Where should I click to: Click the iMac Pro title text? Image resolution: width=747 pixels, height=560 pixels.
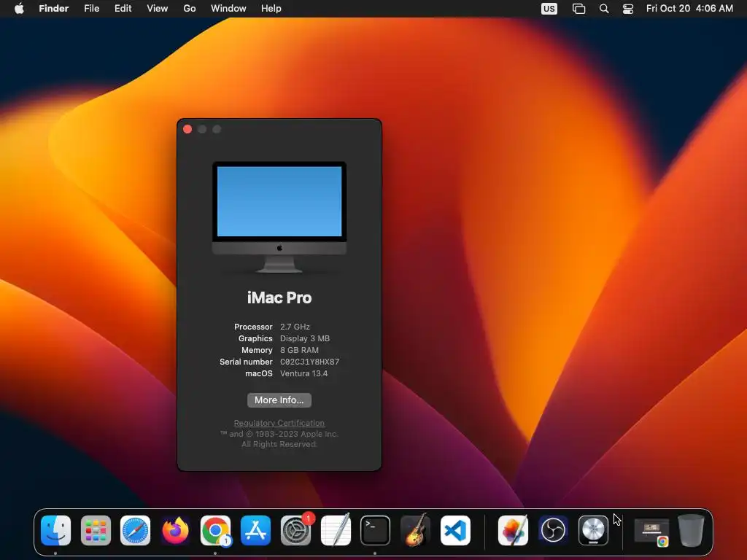279,297
